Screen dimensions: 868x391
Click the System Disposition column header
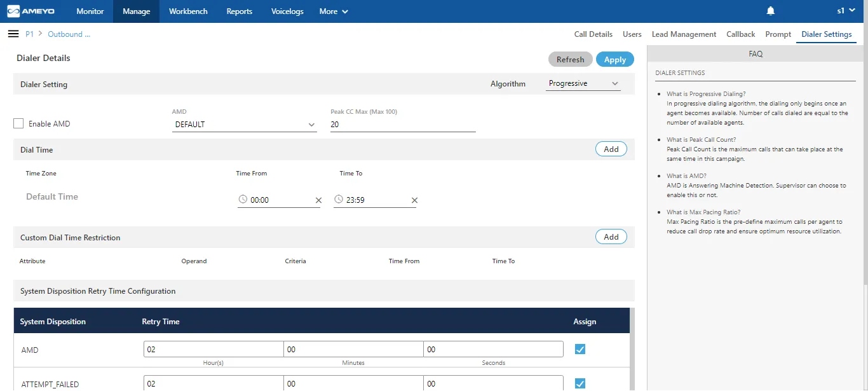point(53,322)
